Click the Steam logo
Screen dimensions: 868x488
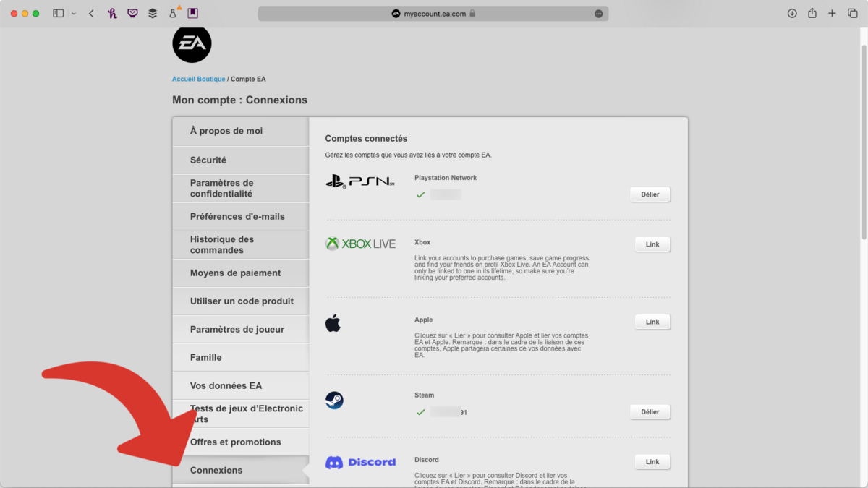point(334,400)
